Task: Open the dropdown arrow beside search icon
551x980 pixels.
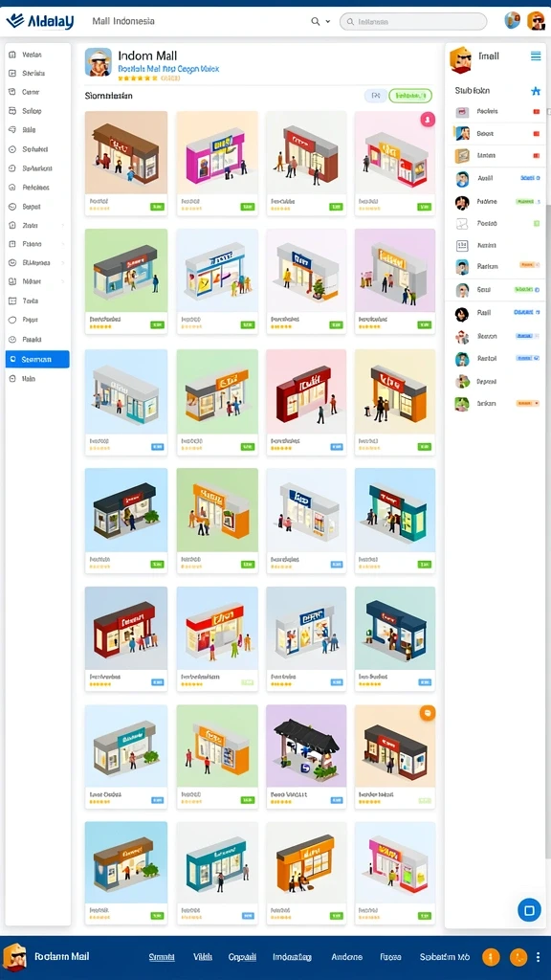Action: click(x=328, y=22)
